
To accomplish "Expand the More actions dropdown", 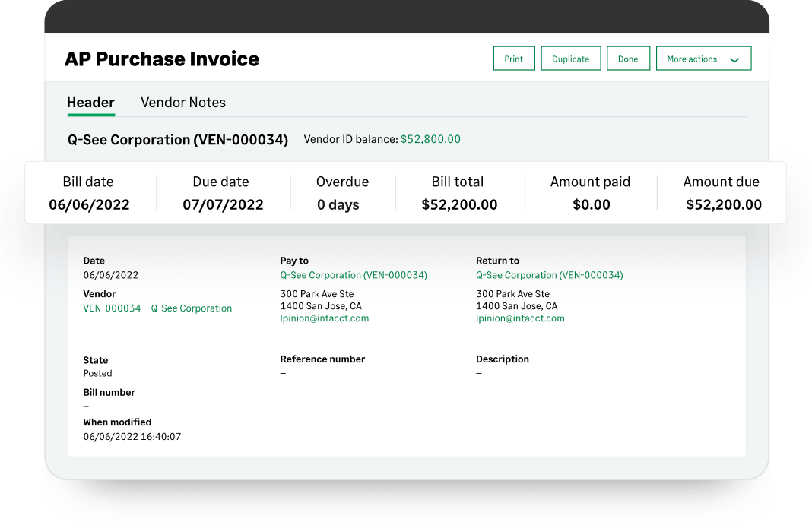I will point(703,59).
